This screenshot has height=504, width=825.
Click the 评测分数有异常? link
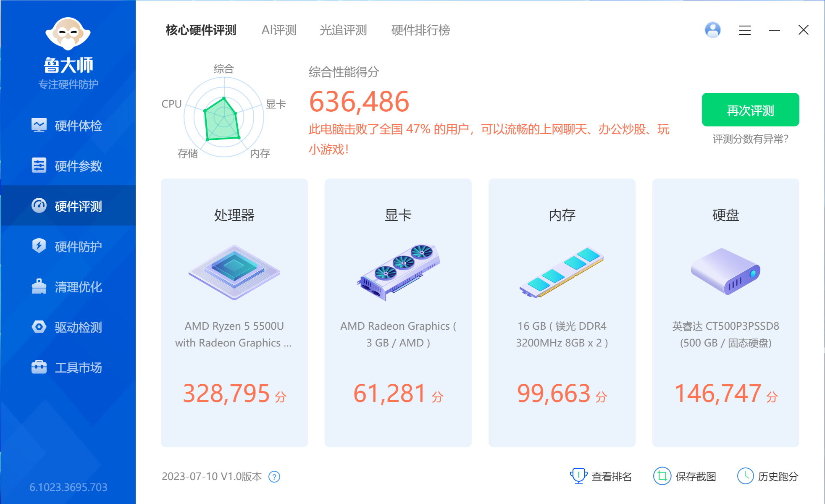tap(750, 139)
